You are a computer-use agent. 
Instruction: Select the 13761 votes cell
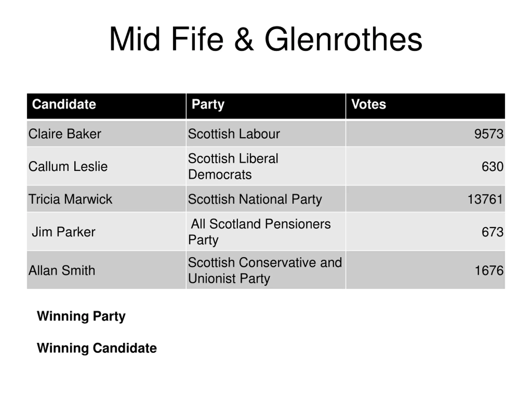click(x=425, y=199)
